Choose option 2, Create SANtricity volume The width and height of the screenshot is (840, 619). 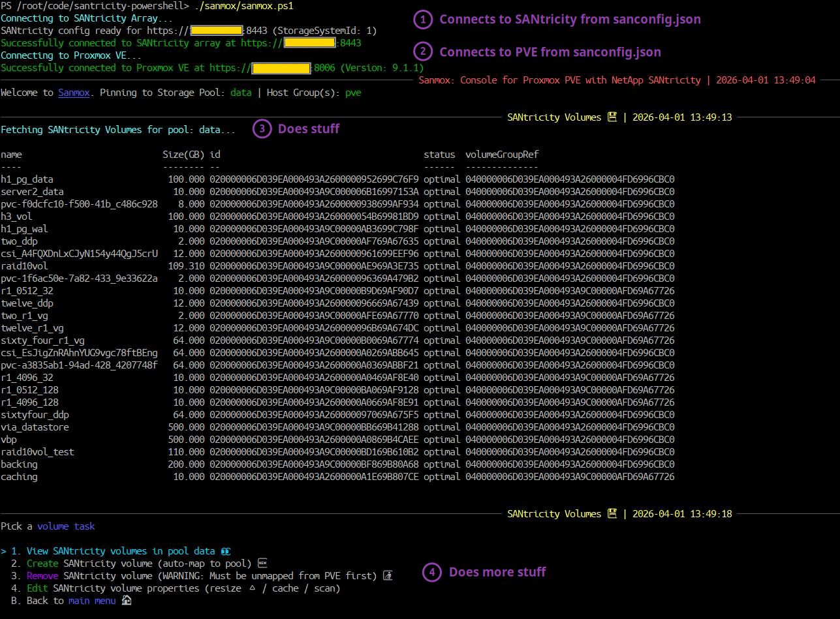click(139, 564)
